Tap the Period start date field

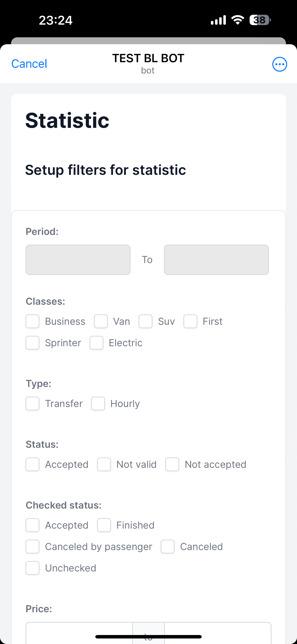pos(78,260)
